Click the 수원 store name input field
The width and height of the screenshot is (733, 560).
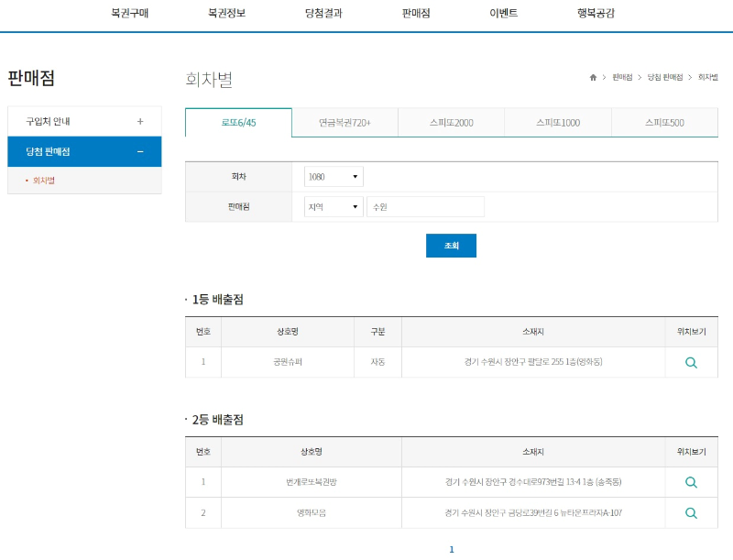426,206
